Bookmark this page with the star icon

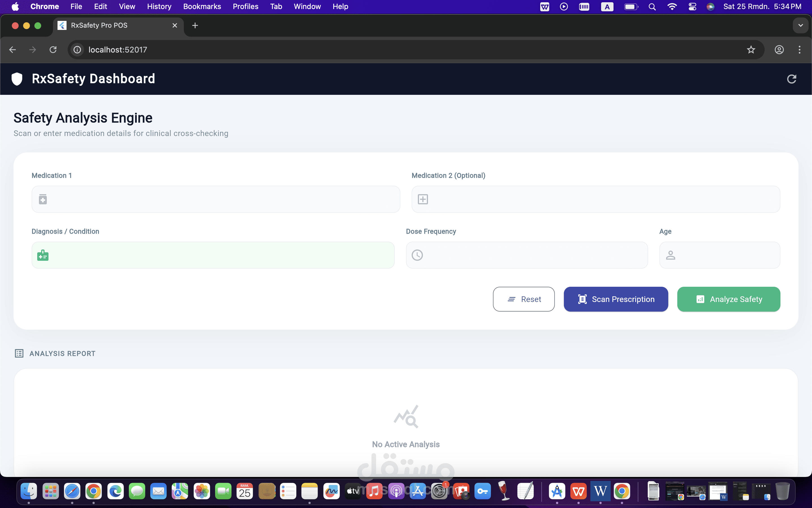(751, 50)
